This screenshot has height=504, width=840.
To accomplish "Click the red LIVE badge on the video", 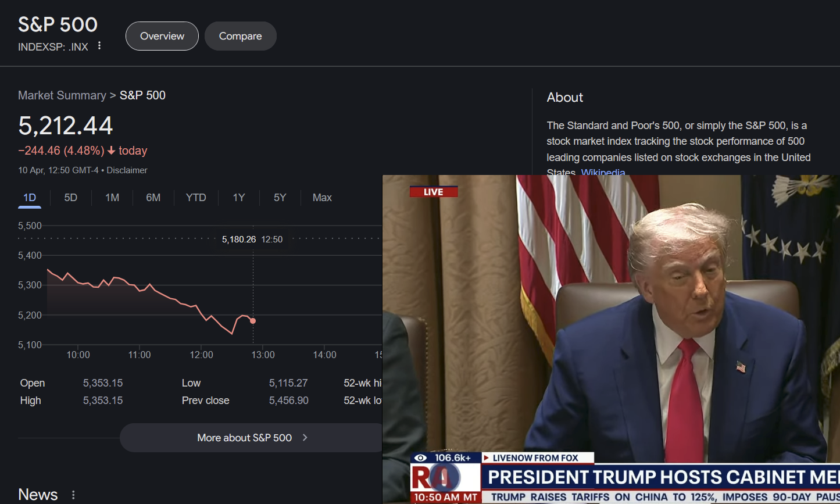I will pos(434,192).
